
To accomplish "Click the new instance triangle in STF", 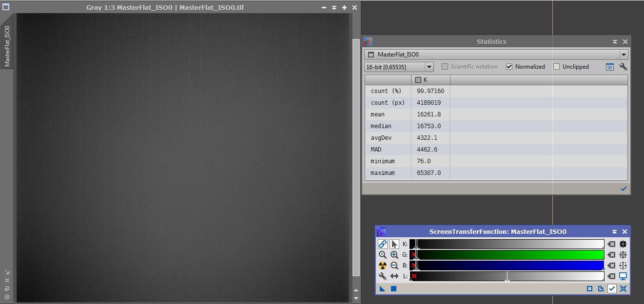I will [383, 289].
